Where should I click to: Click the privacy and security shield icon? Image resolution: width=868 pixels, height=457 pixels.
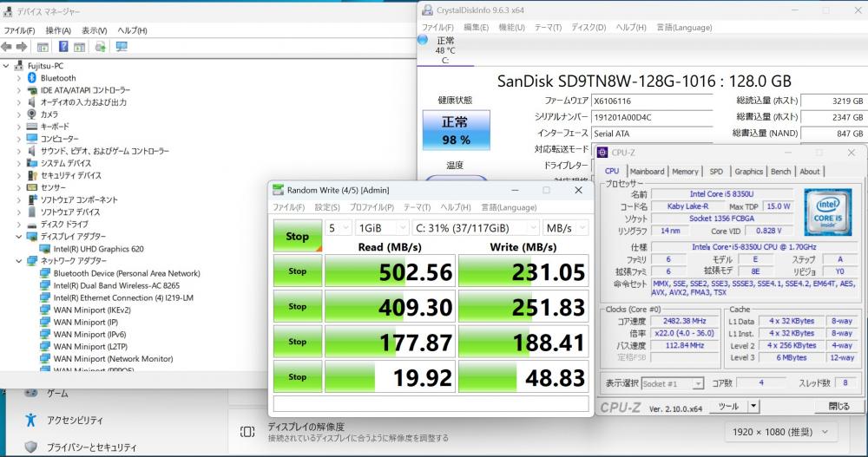tap(31, 447)
